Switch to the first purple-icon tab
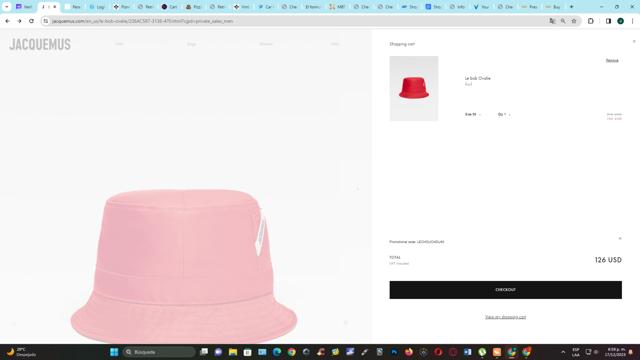Image resolution: width=640 pixels, height=360 pixels. 24,7
